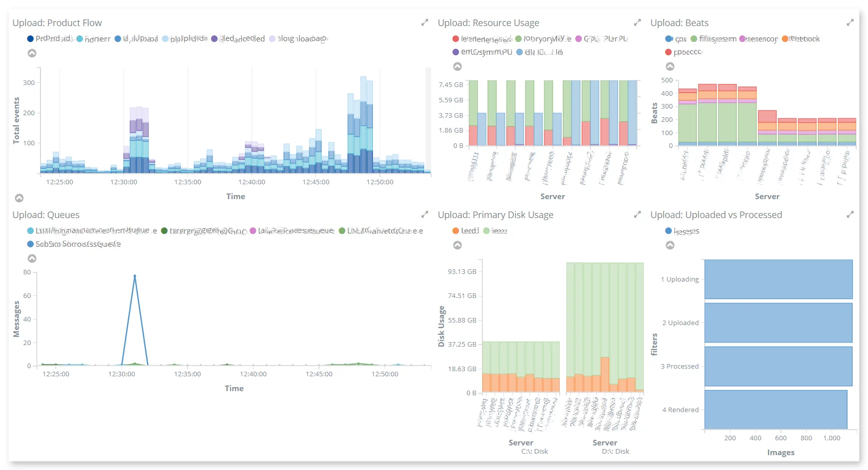This screenshot has height=470, width=868.
Task: Click the blue legend dot in Uploaded vs Processed
Action: click(668, 231)
